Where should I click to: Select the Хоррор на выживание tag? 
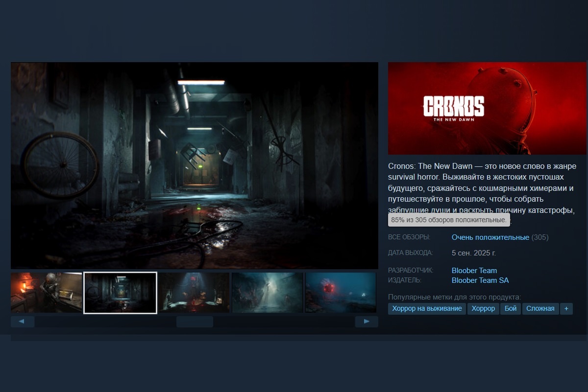pyautogui.click(x=427, y=308)
